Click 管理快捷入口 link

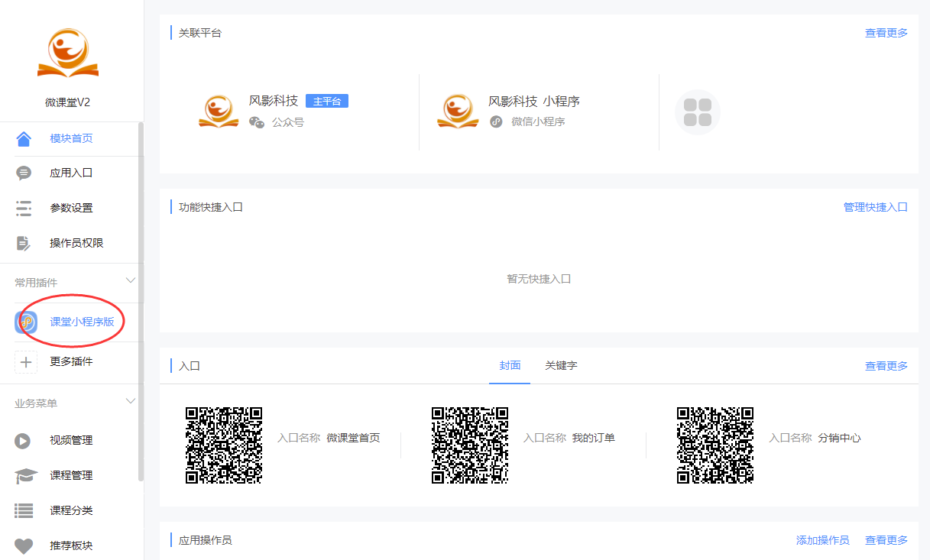click(x=876, y=207)
